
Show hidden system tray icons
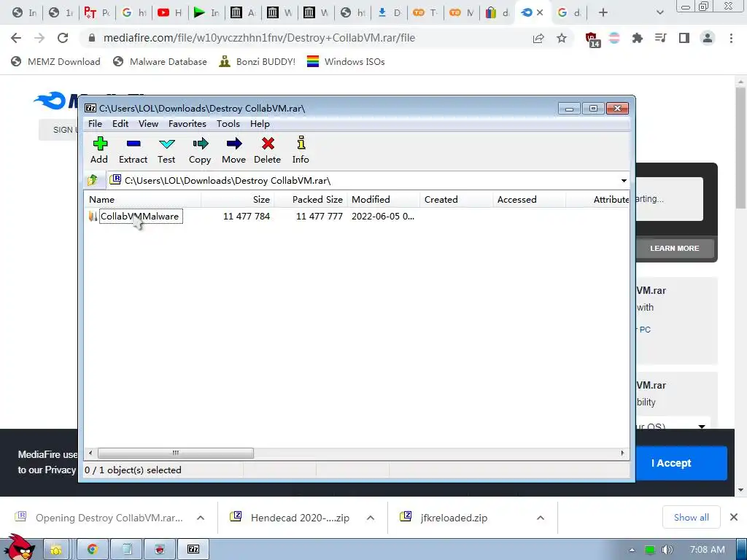pos(632,550)
